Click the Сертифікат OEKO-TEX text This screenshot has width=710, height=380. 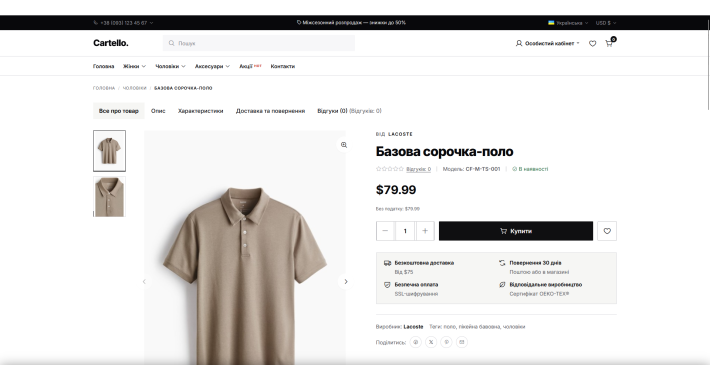tap(539, 294)
